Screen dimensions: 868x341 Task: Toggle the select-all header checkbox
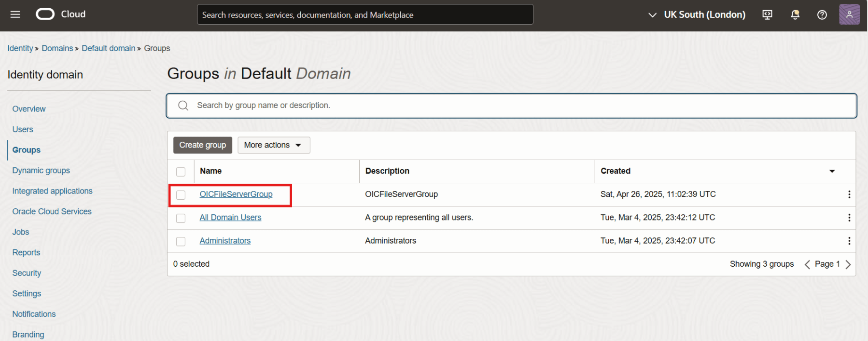[x=181, y=172]
